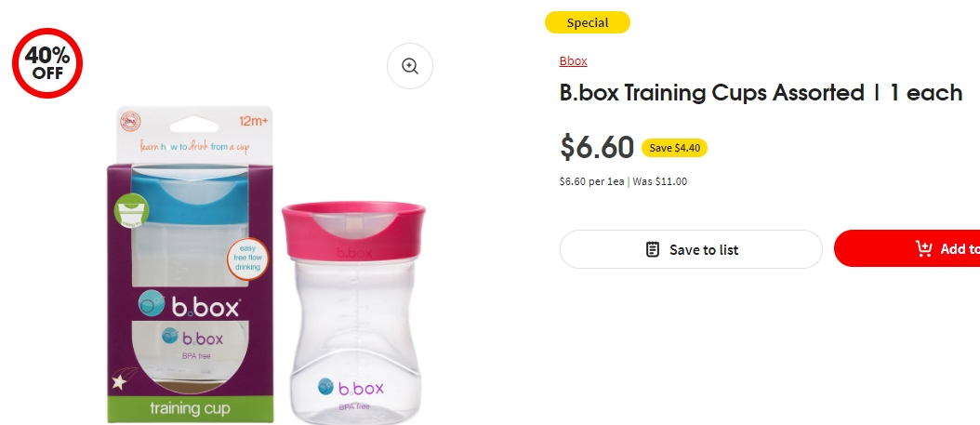
Task: Click the green training cup label on box
Action: 190,409
